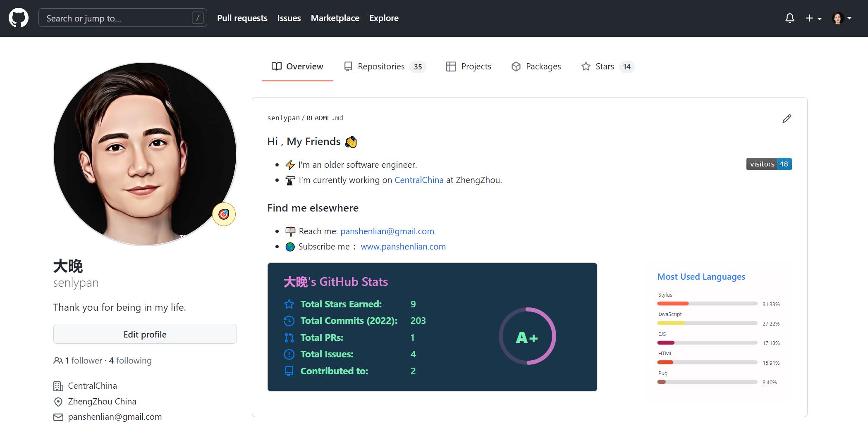868x428 pixels.
Task: Open the user avatar account menu
Action: pyautogui.click(x=842, y=18)
